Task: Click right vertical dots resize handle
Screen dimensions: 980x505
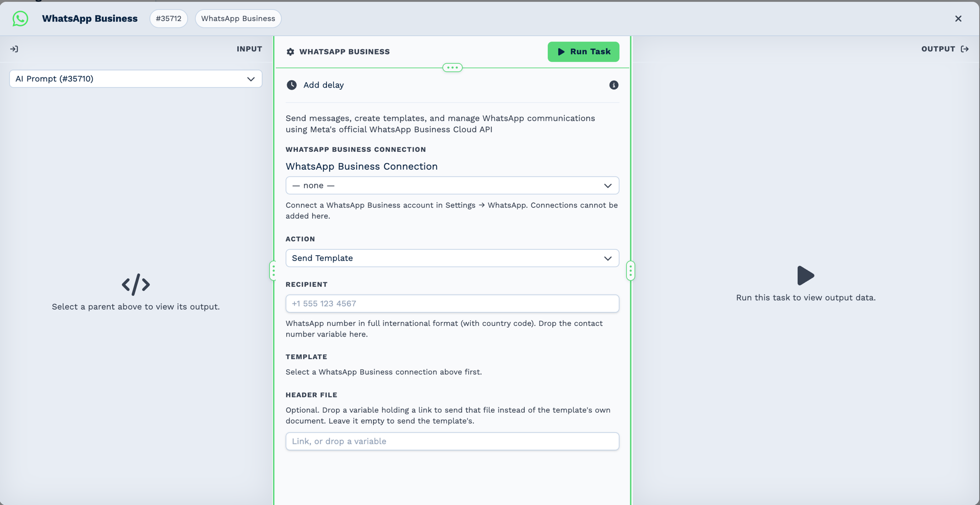Action: (x=631, y=271)
